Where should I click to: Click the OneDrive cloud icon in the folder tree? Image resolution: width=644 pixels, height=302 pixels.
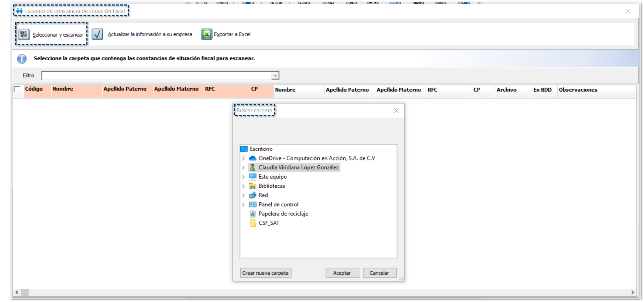pyautogui.click(x=253, y=158)
